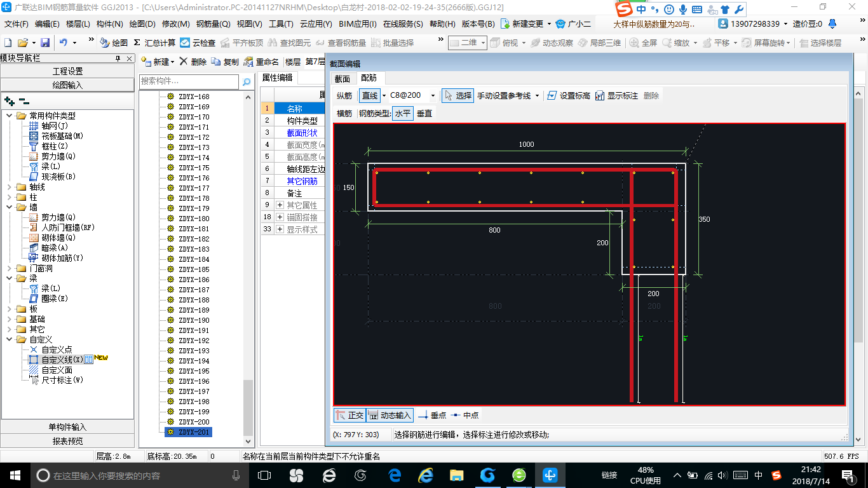Open the 绘图 drawing tool

point(114,43)
